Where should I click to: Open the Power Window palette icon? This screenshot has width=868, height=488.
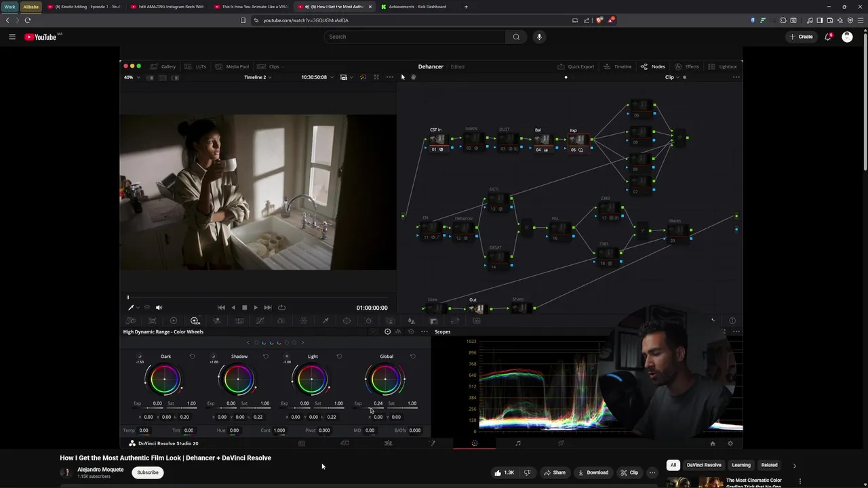point(347,321)
